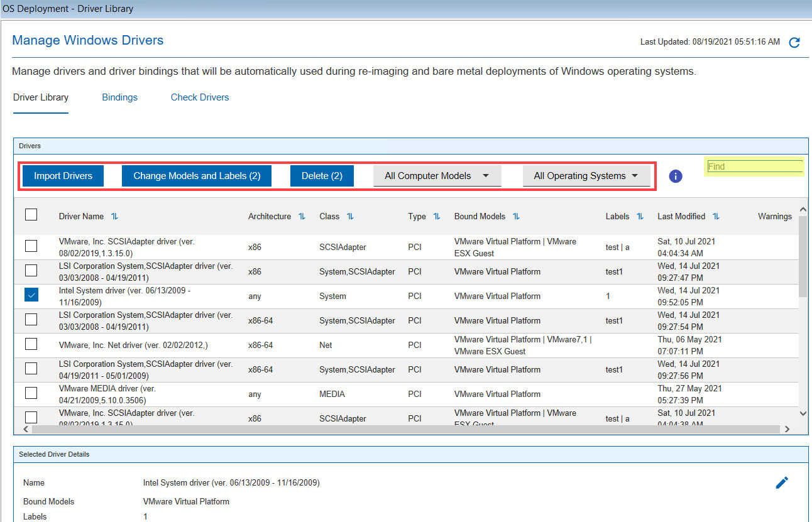Check the VMware MEDIA driver checkbox
The width and height of the screenshot is (812, 522).
(x=31, y=393)
